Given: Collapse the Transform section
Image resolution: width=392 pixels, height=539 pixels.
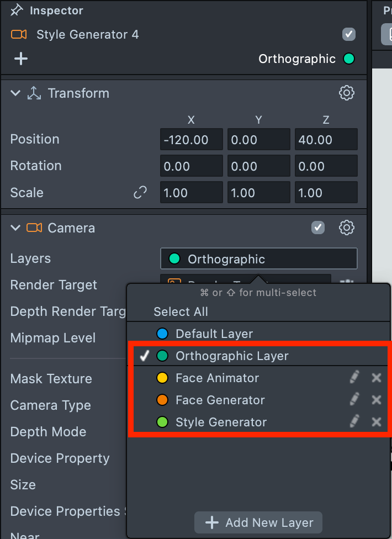Looking at the screenshot, I should 15,93.
